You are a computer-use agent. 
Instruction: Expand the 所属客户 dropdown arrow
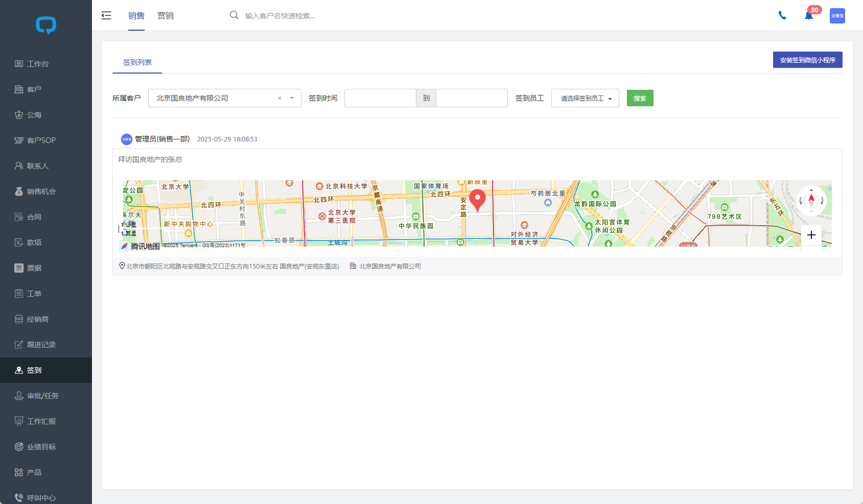pyautogui.click(x=292, y=98)
